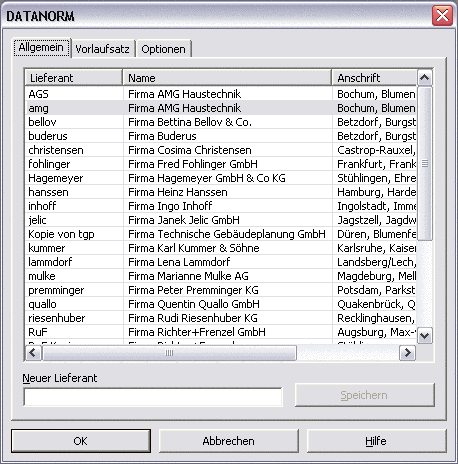
Task: Click name Firma Technische Gebäudeplanung GmbH
Action: click(x=227, y=234)
